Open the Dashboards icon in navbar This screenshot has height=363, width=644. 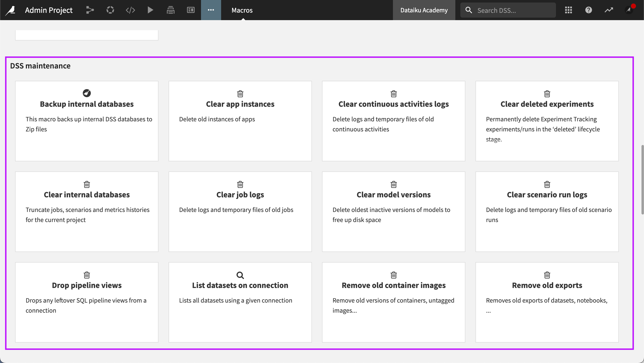(x=191, y=10)
